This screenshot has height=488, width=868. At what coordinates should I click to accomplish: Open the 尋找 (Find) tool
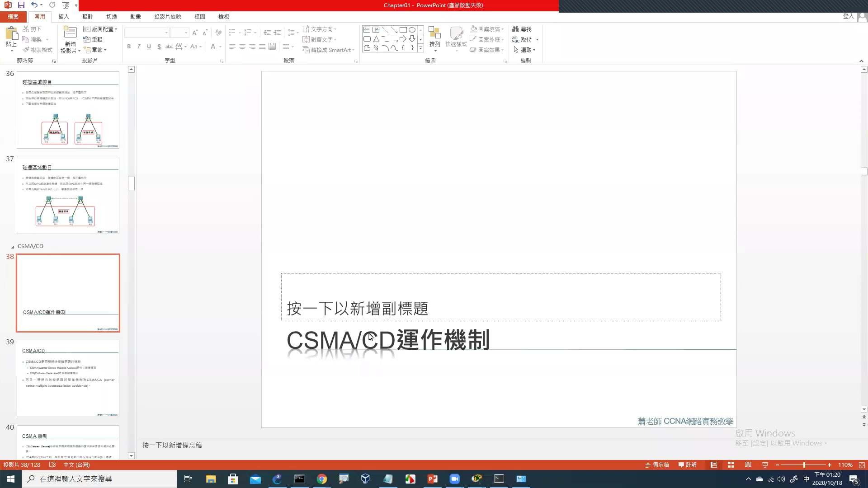pyautogui.click(x=524, y=28)
